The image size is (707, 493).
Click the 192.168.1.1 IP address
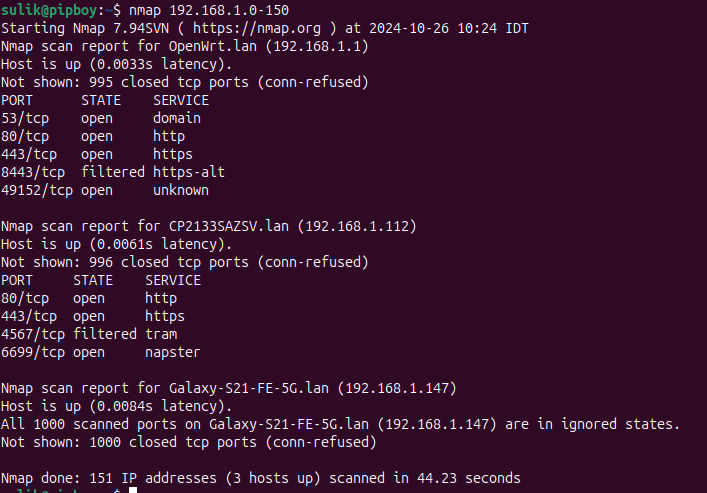tap(317, 46)
